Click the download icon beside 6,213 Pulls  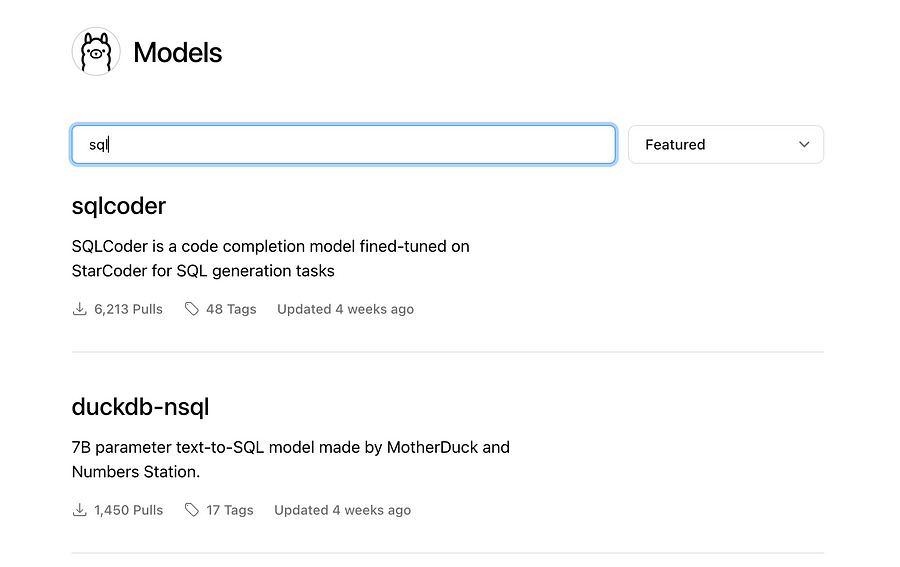coord(80,309)
